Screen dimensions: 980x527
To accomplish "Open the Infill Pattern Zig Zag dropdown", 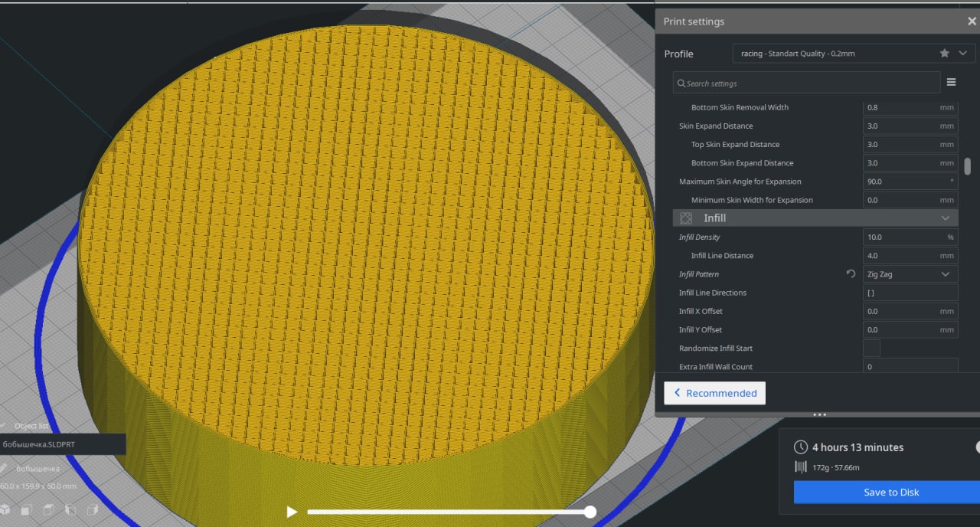I will pyautogui.click(x=910, y=274).
